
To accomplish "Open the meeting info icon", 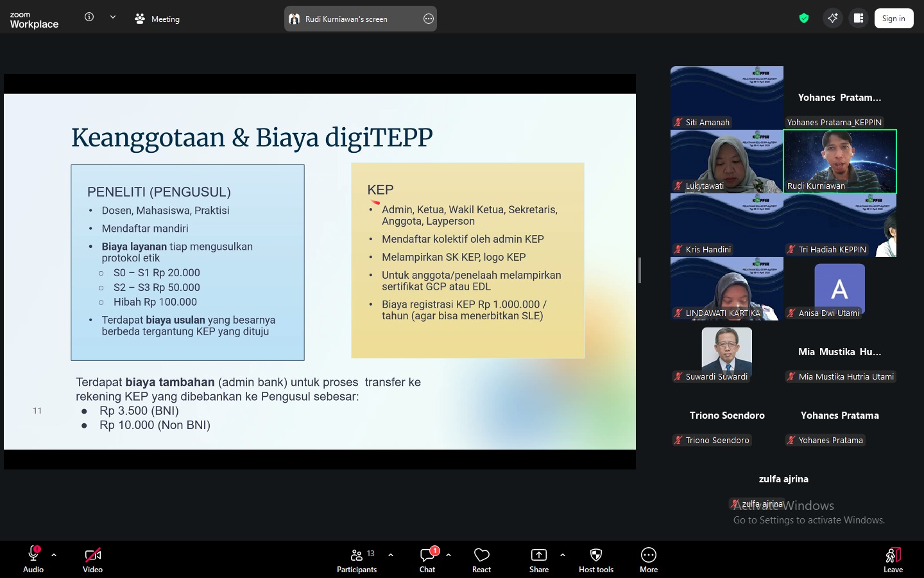I will point(89,17).
